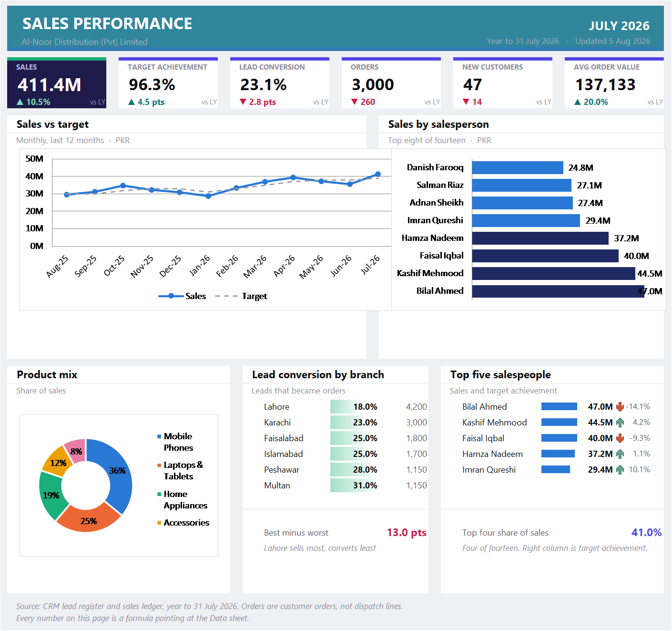Viewport: 672px width, 631px height.
Task: Click the 50M y-axis label
Action: pyautogui.click(x=34, y=159)
